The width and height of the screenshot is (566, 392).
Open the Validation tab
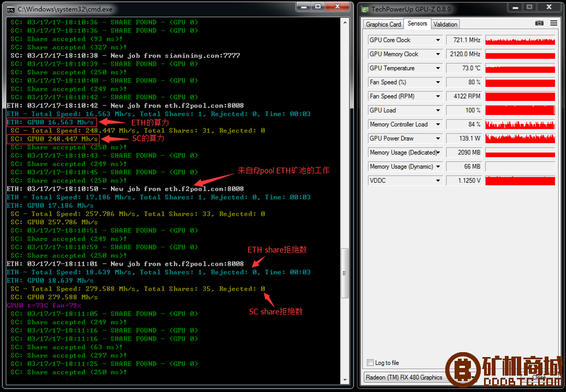pos(445,24)
